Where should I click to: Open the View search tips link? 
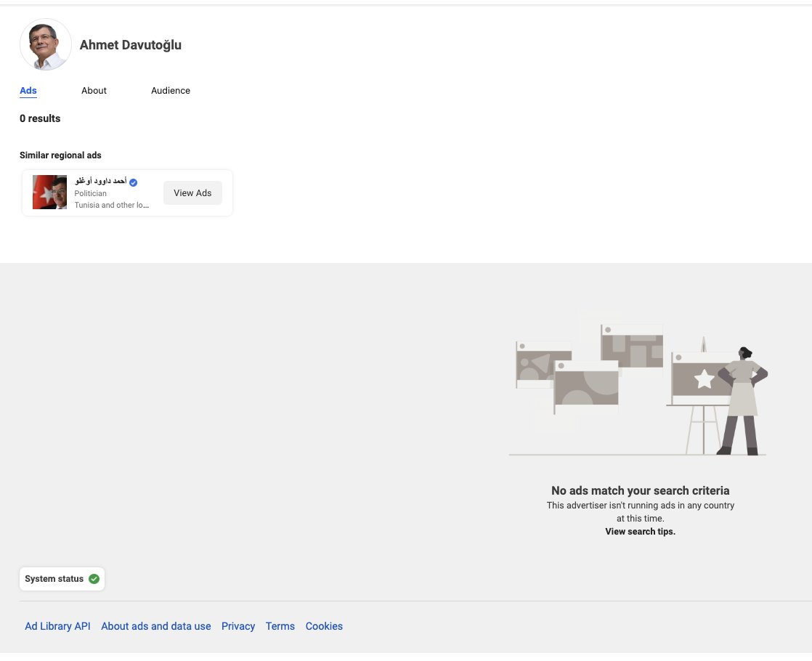tap(640, 532)
